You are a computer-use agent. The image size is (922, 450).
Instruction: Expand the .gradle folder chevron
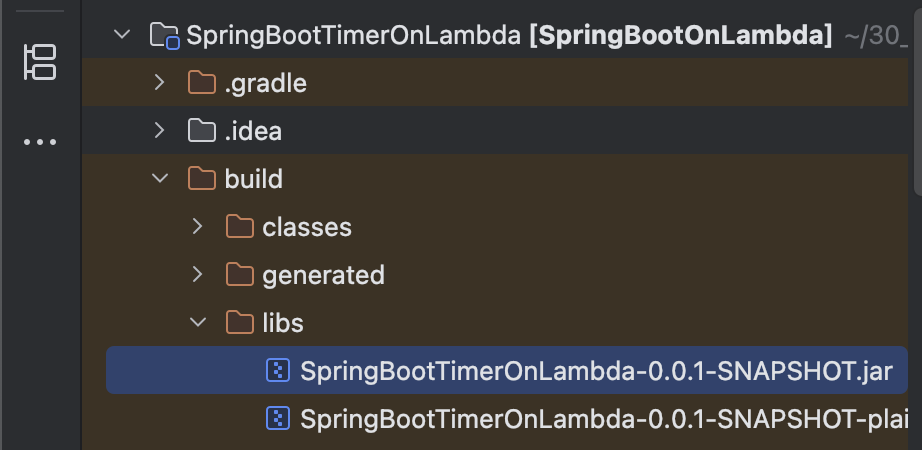(159, 82)
